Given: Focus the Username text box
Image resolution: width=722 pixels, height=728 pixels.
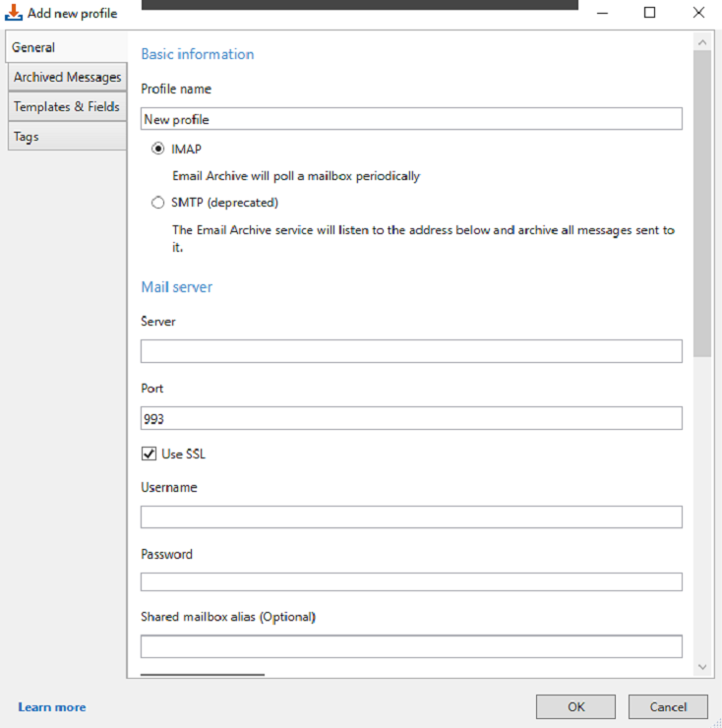Looking at the screenshot, I should click(411, 516).
